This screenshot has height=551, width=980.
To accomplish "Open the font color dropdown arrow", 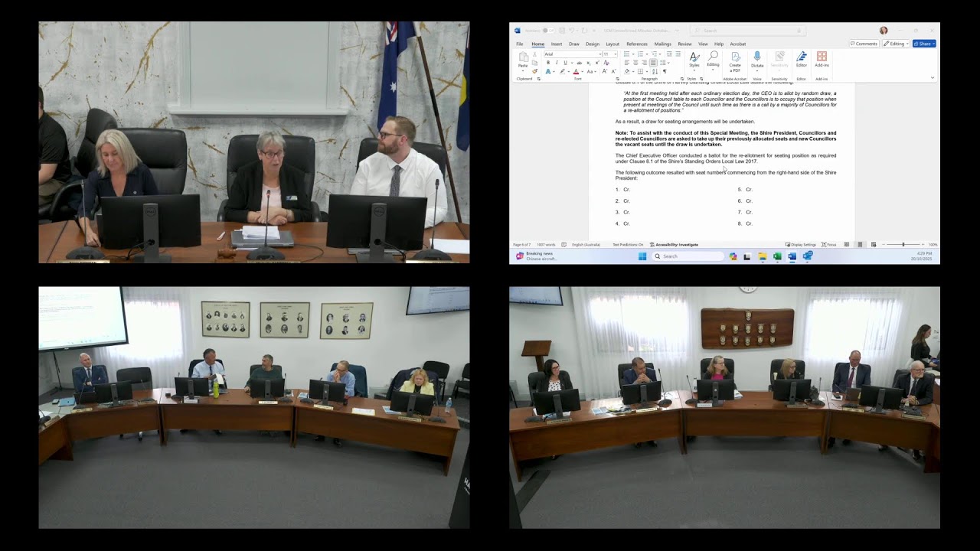I will pyautogui.click(x=583, y=71).
